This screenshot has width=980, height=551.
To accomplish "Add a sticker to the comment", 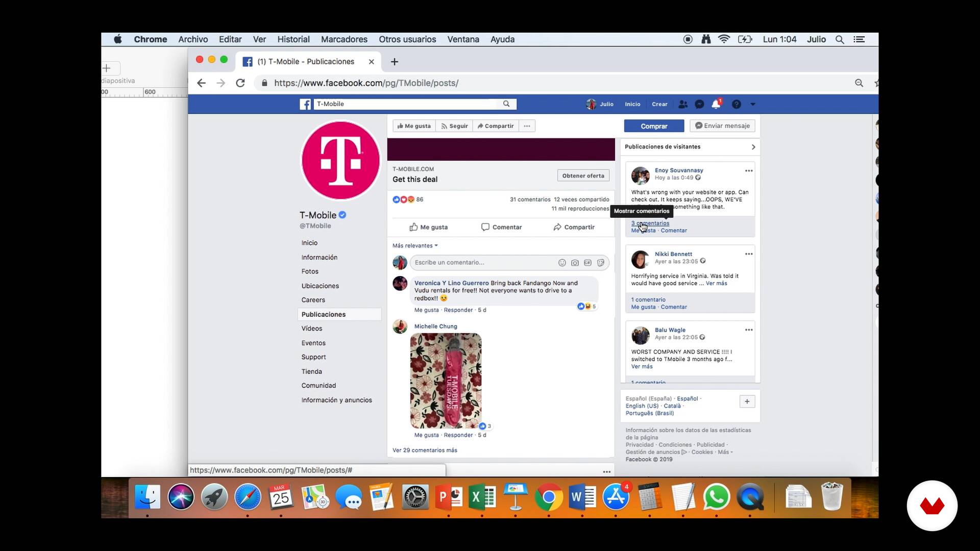I will 601,263.
